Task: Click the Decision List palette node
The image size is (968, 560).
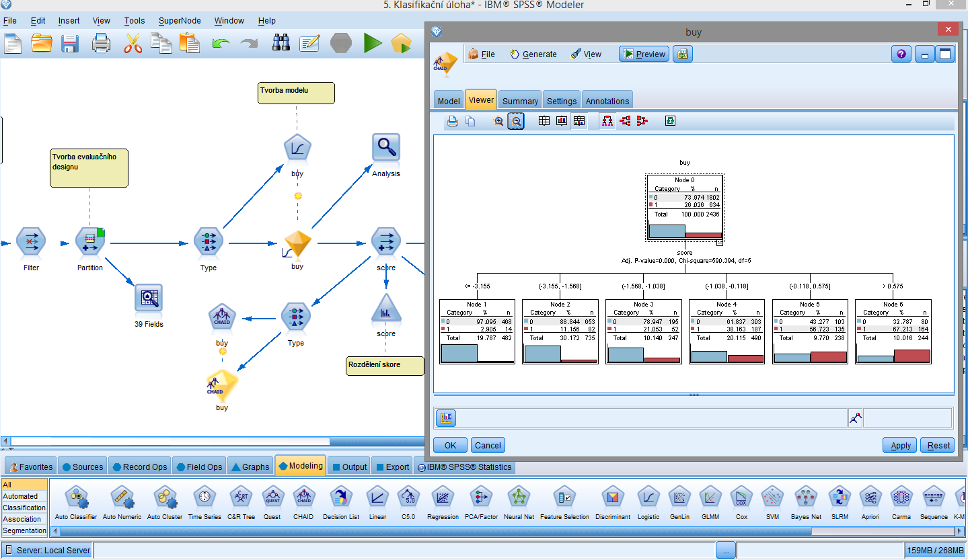Action: point(341,499)
